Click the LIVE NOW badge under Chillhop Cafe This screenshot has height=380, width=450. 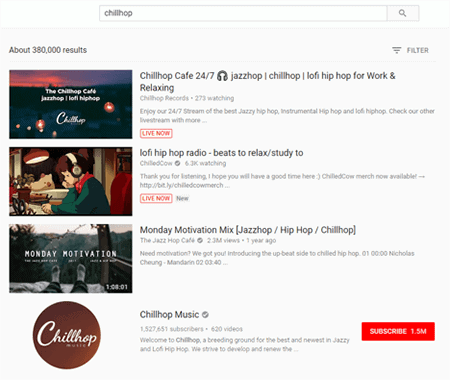pyautogui.click(x=156, y=133)
